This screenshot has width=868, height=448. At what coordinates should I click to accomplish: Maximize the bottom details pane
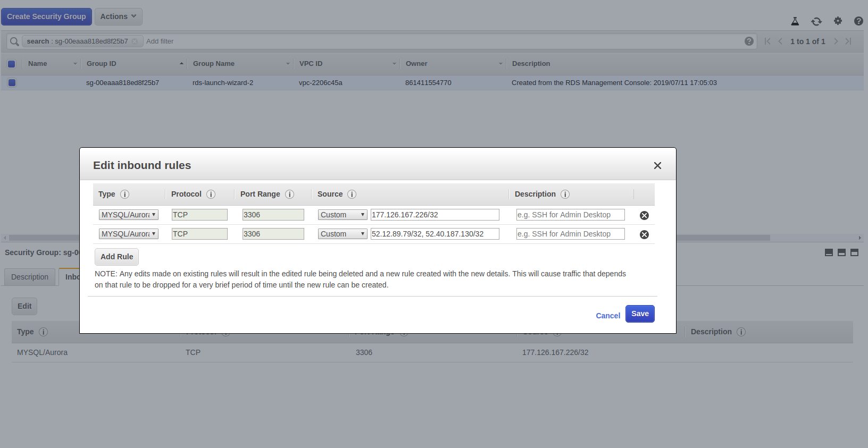(x=854, y=252)
